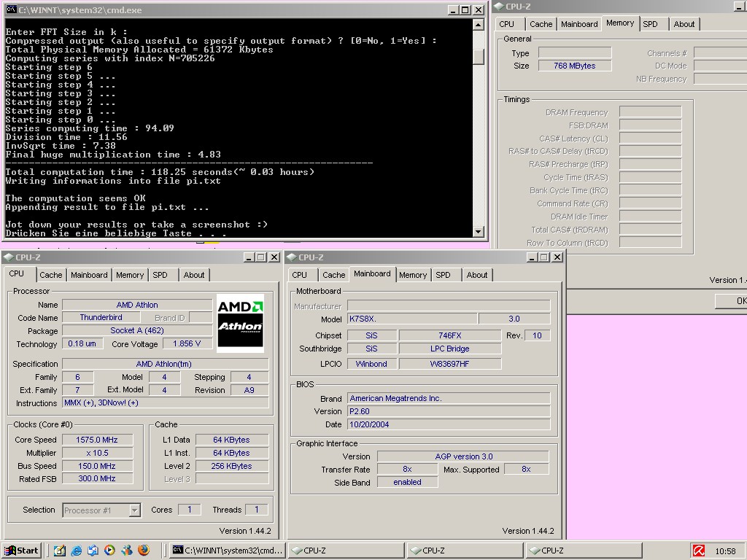Image resolution: width=747 pixels, height=560 pixels.
Task: Click the Core Voltage 1.856 V value
Action: click(x=187, y=343)
